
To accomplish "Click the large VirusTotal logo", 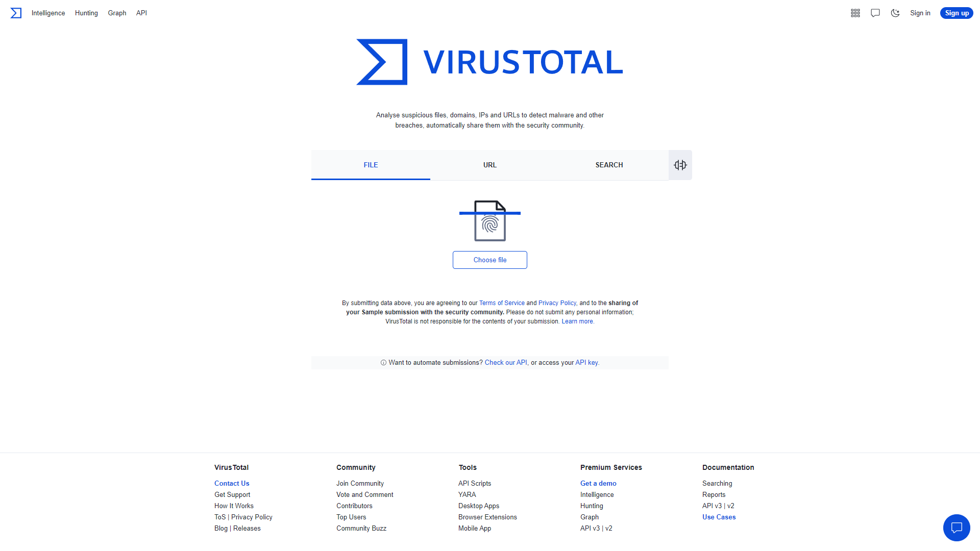I will click(x=490, y=62).
